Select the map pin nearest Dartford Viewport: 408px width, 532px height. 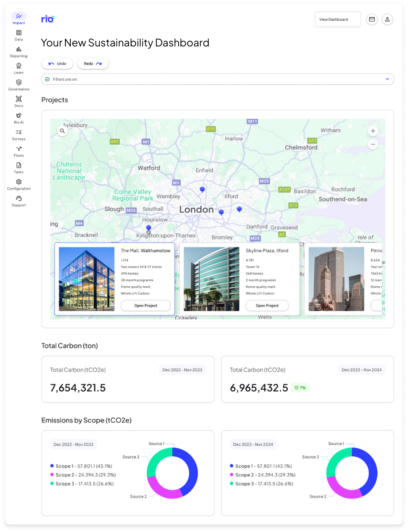click(x=239, y=209)
